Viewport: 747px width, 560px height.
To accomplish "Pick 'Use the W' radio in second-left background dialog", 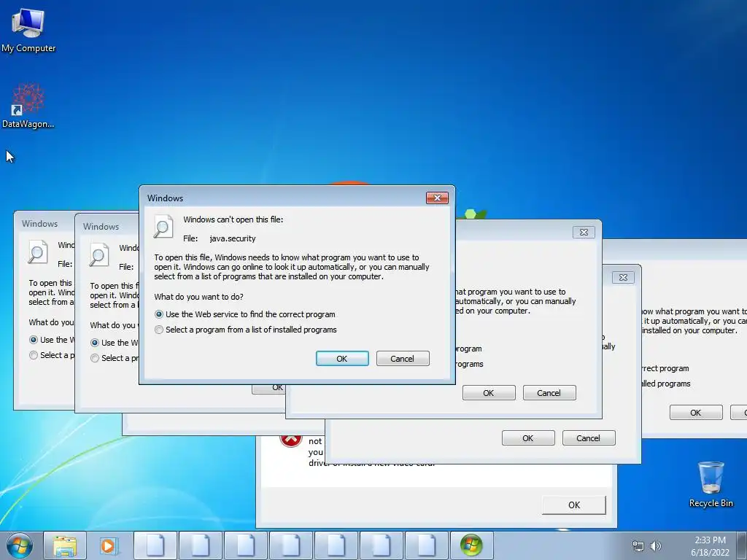I will click(95, 343).
